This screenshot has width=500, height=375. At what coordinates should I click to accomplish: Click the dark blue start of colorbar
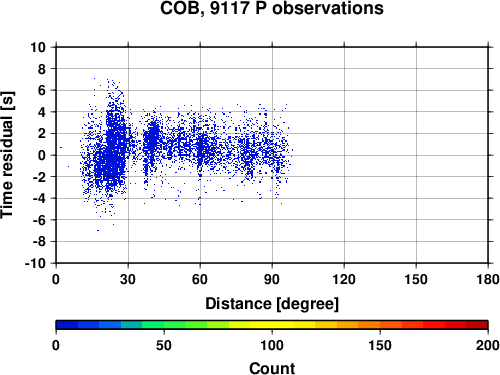pos(67,325)
